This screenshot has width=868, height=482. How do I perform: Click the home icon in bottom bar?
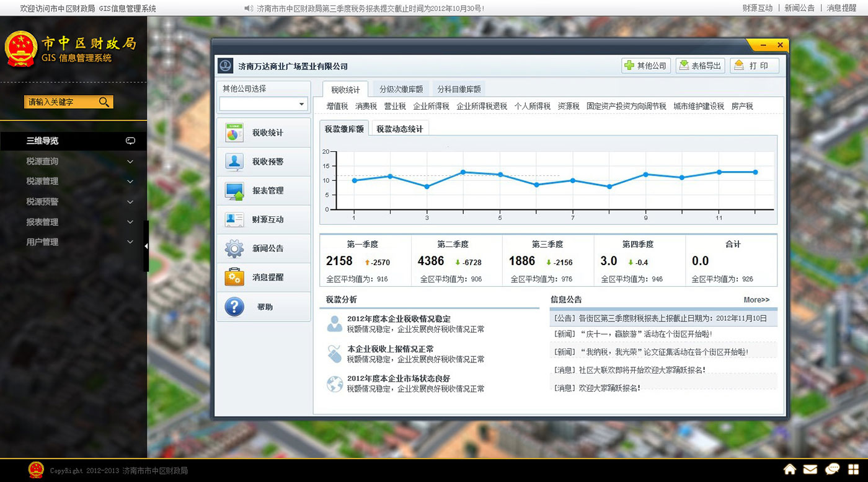[x=790, y=470]
